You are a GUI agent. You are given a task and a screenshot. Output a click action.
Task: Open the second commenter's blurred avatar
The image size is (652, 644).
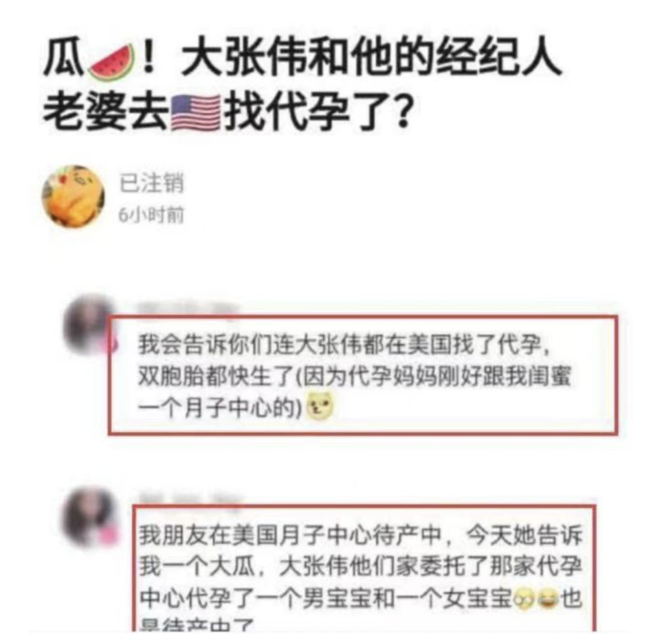[x=90, y=517]
